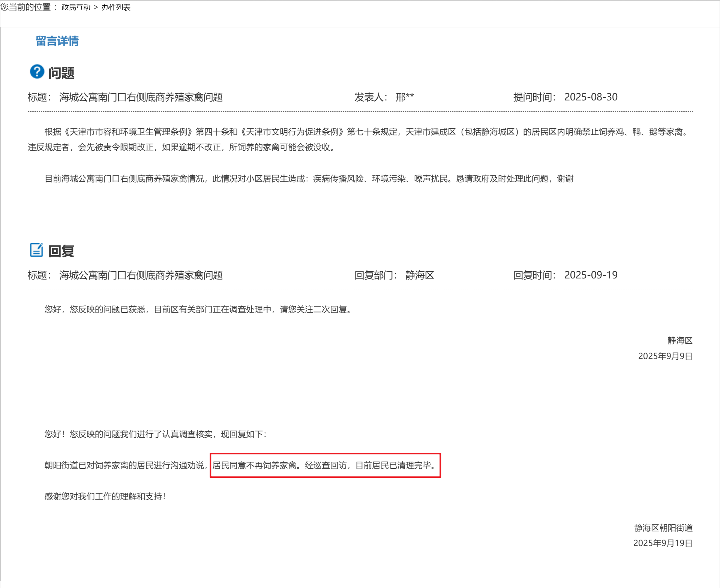Click the question title 海城公寓南门口右侧底商养殖家禽问题

click(141, 97)
